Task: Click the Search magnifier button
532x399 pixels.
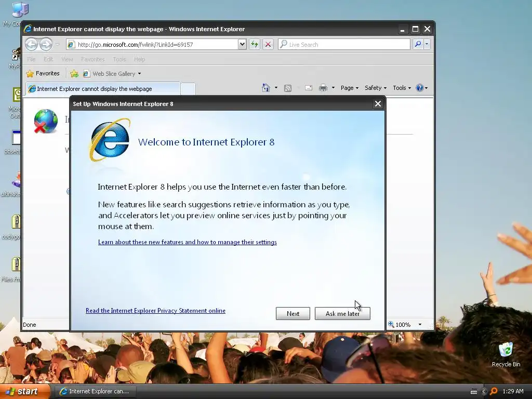Action: 418,44
